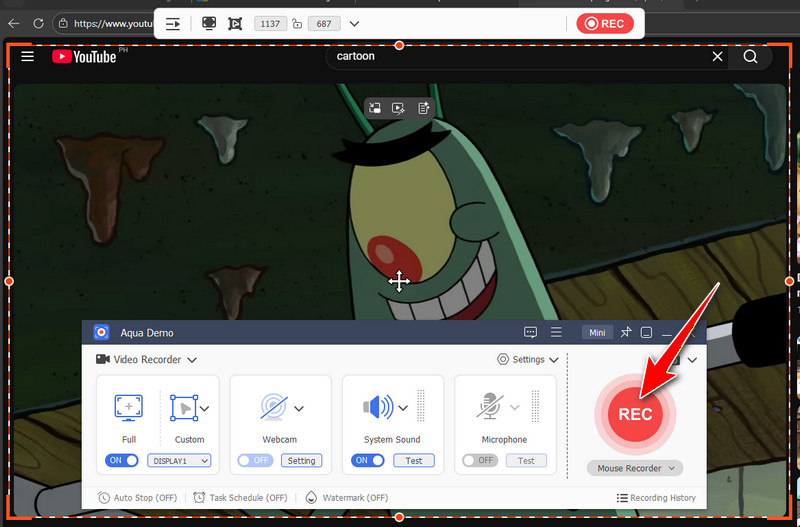Screen dimensions: 800x527
Task: Reload the browser page
Action: (38, 23)
